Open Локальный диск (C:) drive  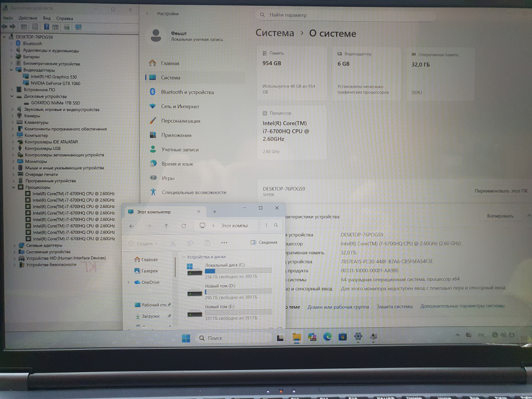click(229, 270)
